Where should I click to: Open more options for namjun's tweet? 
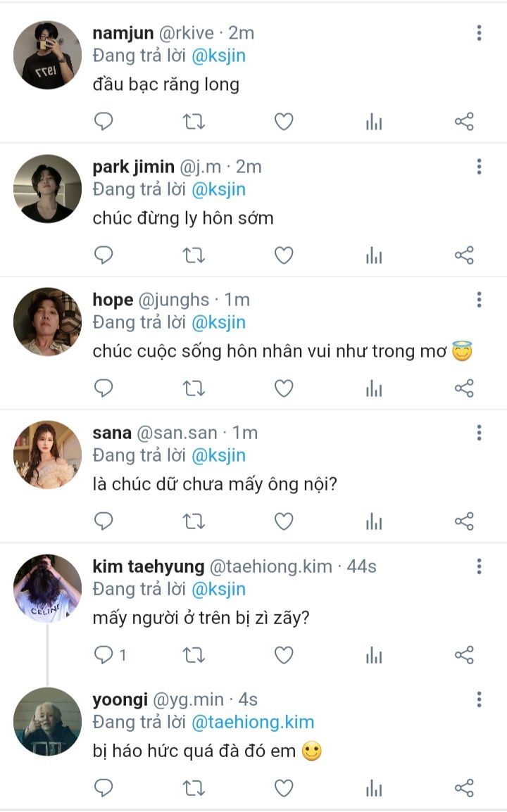click(x=479, y=33)
